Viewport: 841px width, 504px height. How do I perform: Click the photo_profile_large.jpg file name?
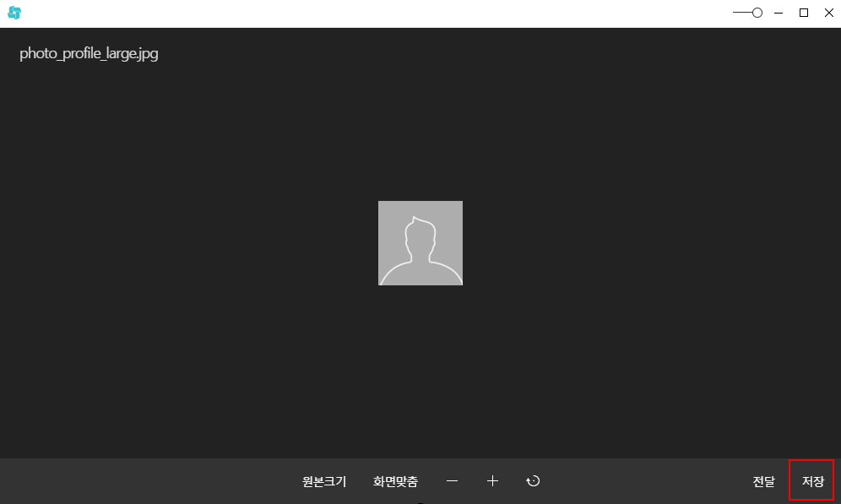pos(89,54)
